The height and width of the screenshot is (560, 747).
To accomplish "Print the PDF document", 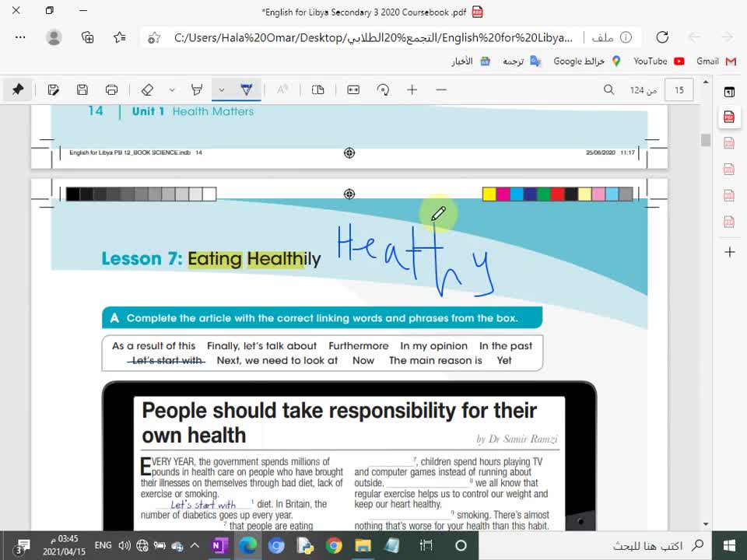I will coord(111,89).
